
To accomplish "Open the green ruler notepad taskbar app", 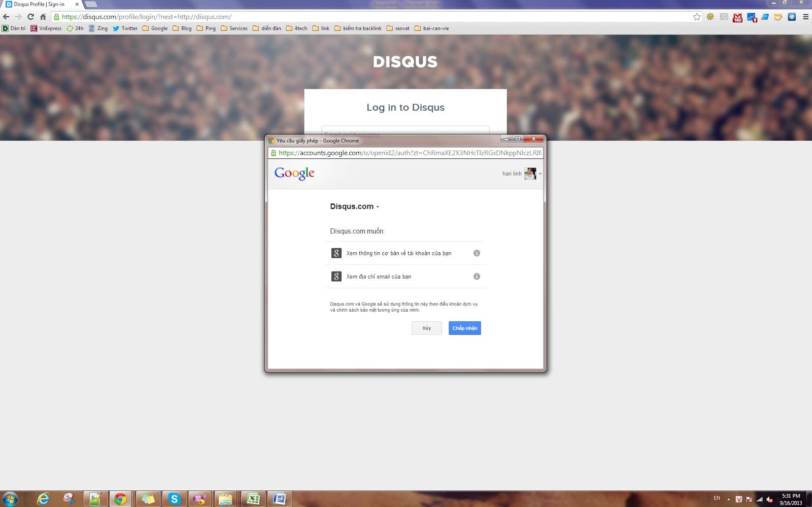I will [95, 499].
